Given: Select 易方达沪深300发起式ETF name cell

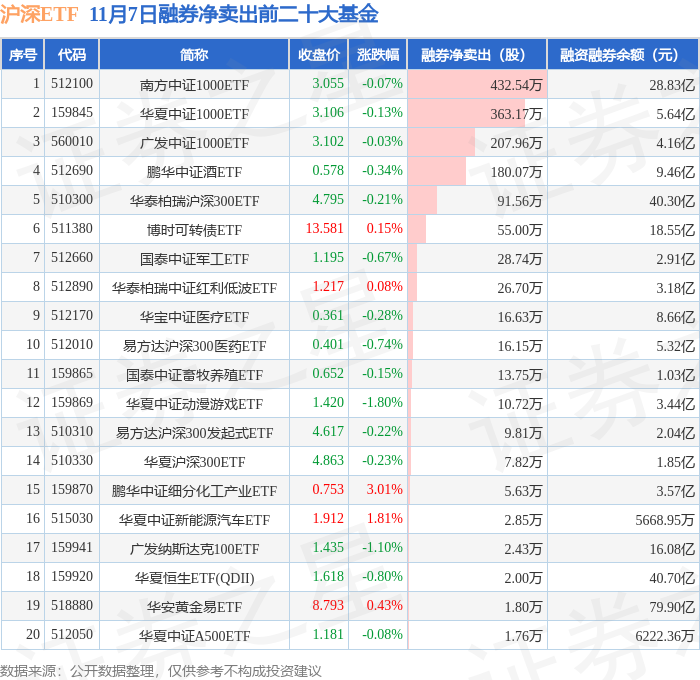Looking at the screenshot, I should coord(194,433).
